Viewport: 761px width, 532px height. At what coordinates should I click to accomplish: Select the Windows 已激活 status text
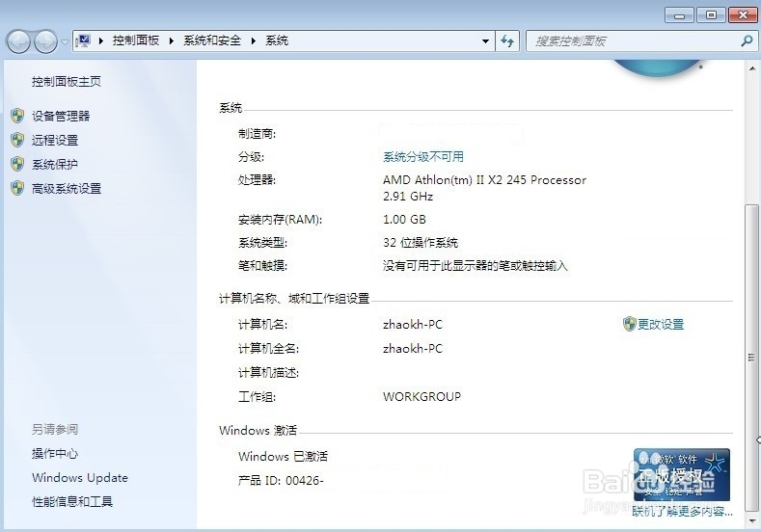283,457
